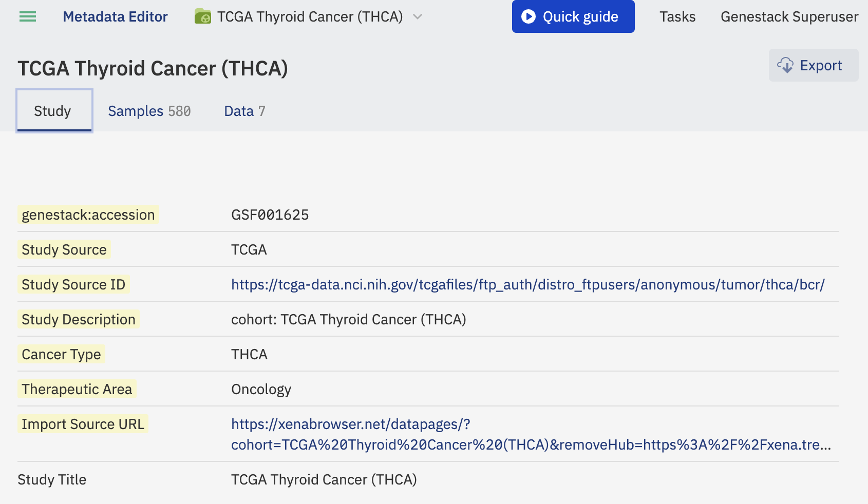The width and height of the screenshot is (868, 504).
Task: Select the Study Title field label
Action: point(52,479)
